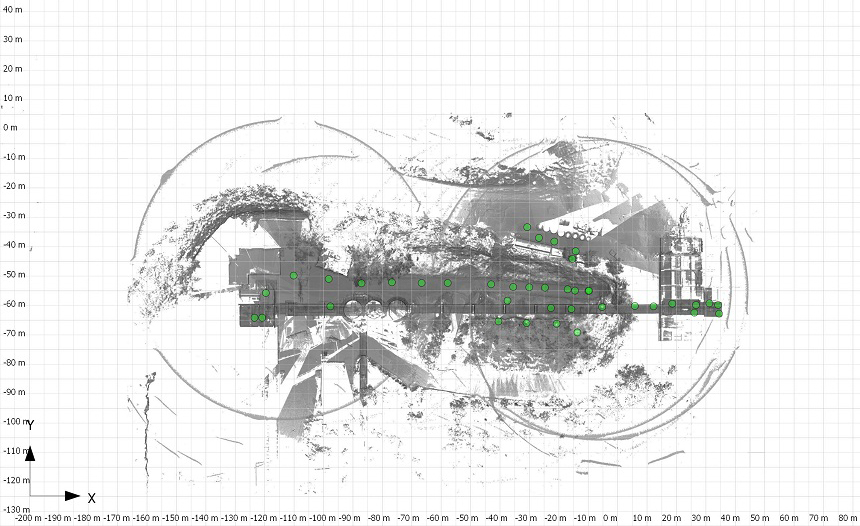Click the X axis arrow indicator
This screenshot has height=526, width=860.
coord(71,495)
